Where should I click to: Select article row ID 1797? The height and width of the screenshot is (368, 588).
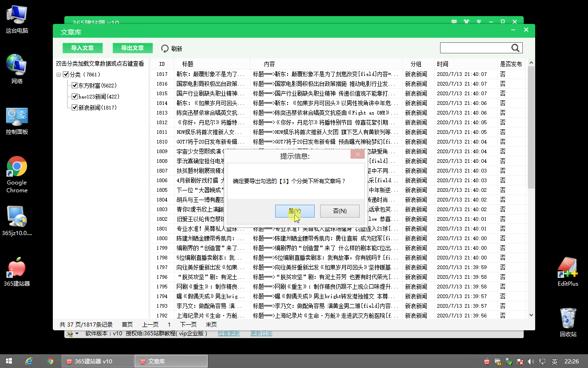[339, 267]
